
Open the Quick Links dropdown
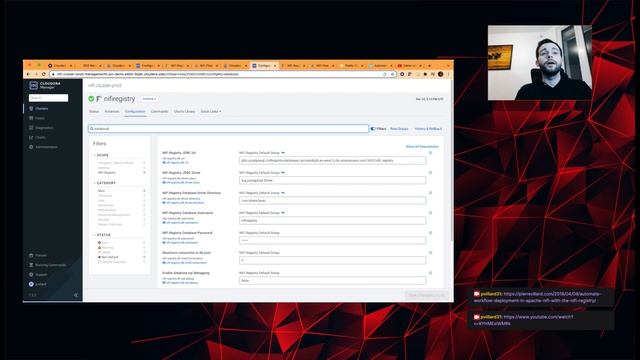[211, 111]
